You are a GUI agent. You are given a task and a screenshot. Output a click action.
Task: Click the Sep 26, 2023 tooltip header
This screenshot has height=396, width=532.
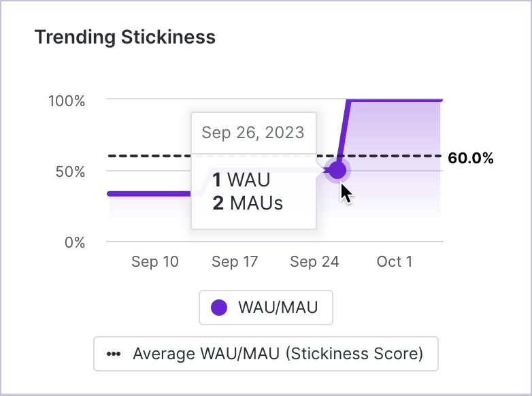(x=254, y=132)
